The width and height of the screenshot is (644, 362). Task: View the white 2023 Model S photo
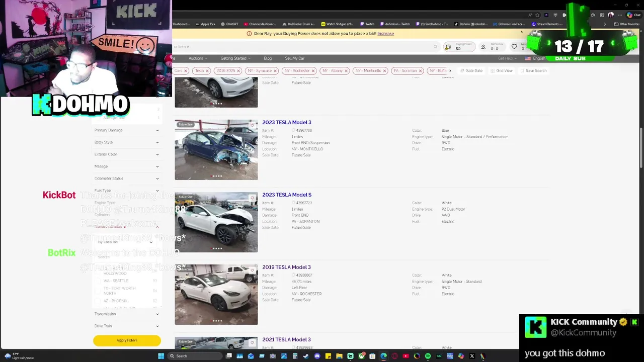[x=216, y=222]
